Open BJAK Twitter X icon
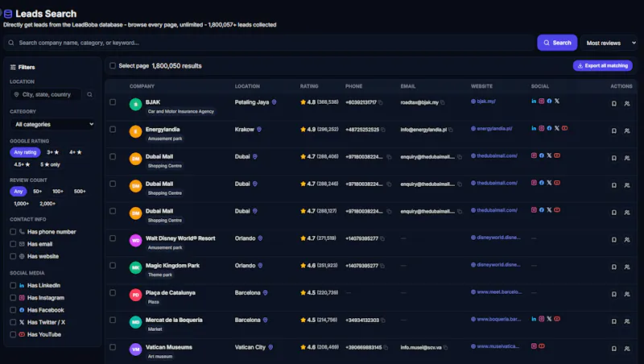The height and width of the screenshot is (364, 644). click(557, 101)
